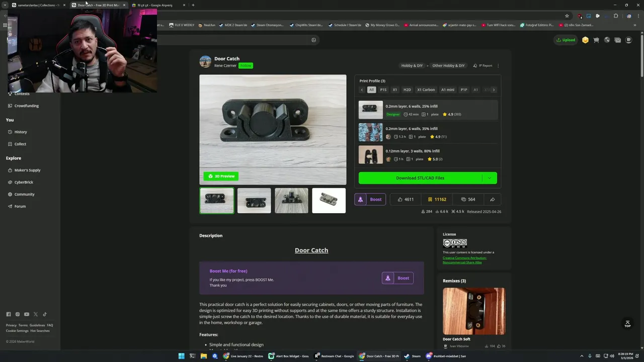The image size is (644, 362).
Task: Open the TikTok icon in sidebar footer
Action: [45, 314]
